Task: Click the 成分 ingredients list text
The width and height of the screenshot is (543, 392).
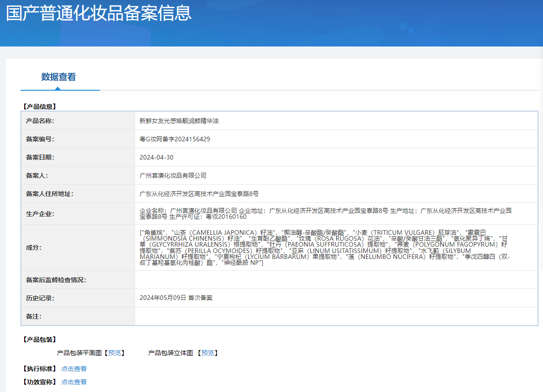Action: [325, 248]
